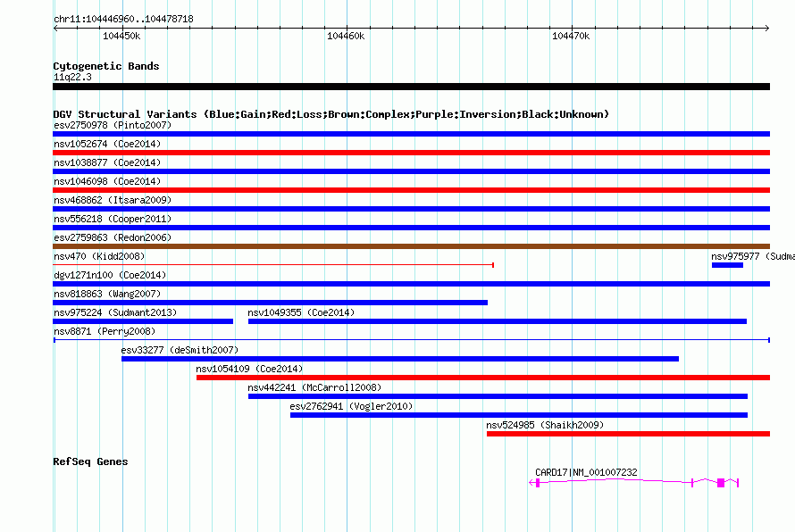Screen dimensions: 795x532
Task: Select the blue bar under nsv442241
Action: click(498, 396)
